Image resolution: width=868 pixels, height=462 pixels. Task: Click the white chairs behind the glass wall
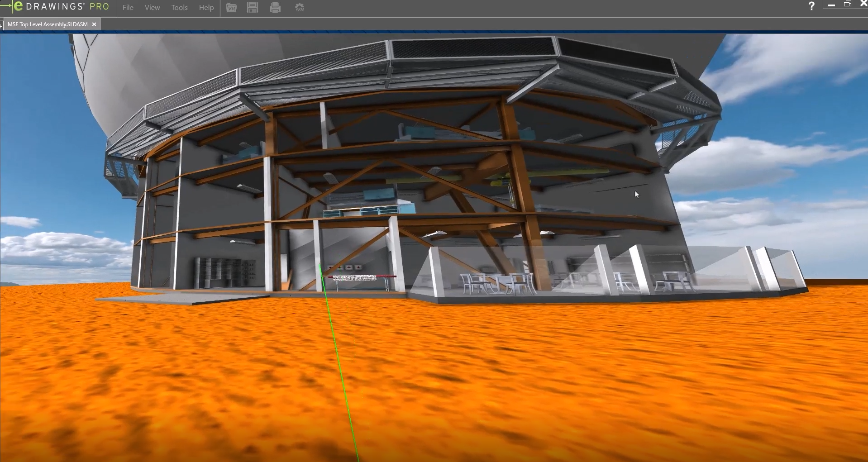click(x=498, y=283)
